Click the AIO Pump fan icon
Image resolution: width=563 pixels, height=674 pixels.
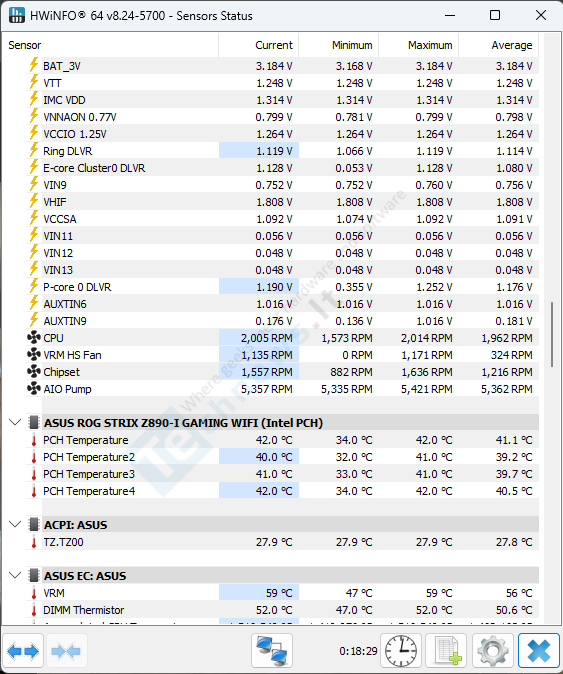click(34, 389)
